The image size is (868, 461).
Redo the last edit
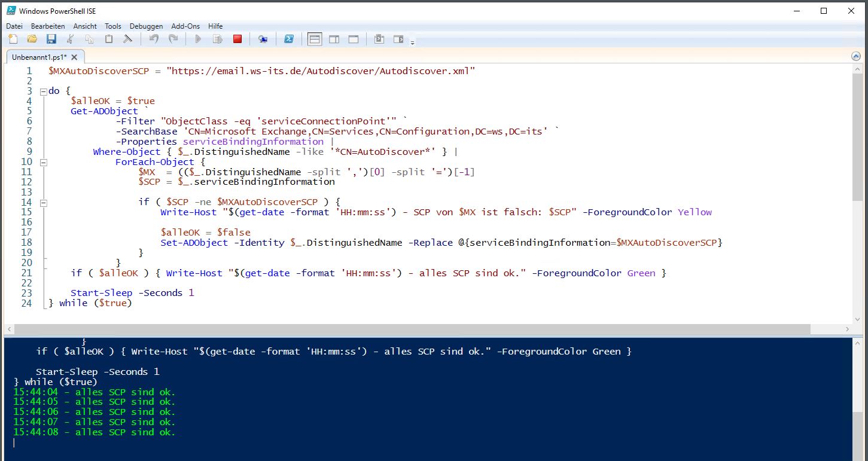tap(173, 39)
